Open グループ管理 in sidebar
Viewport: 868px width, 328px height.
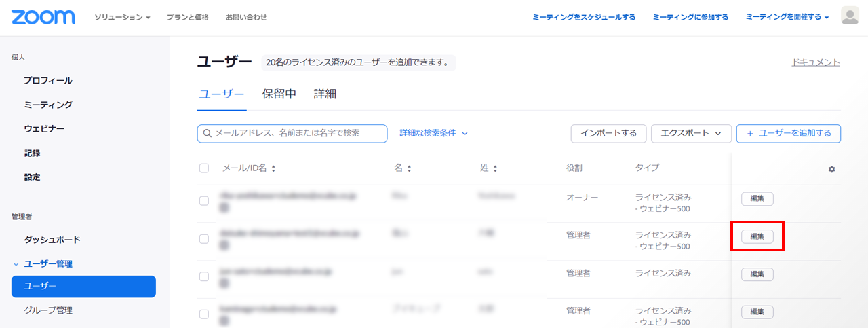48,310
